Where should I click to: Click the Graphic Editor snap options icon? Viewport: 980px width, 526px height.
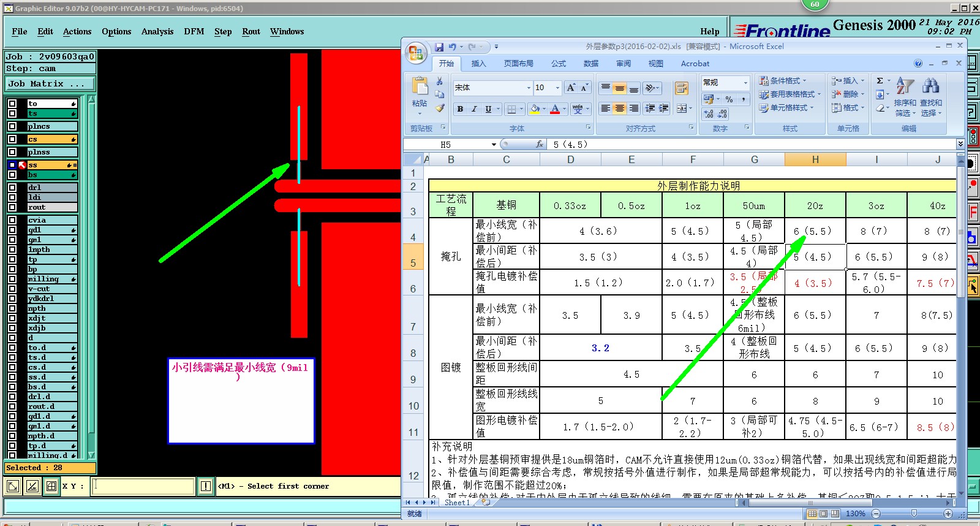click(32, 487)
